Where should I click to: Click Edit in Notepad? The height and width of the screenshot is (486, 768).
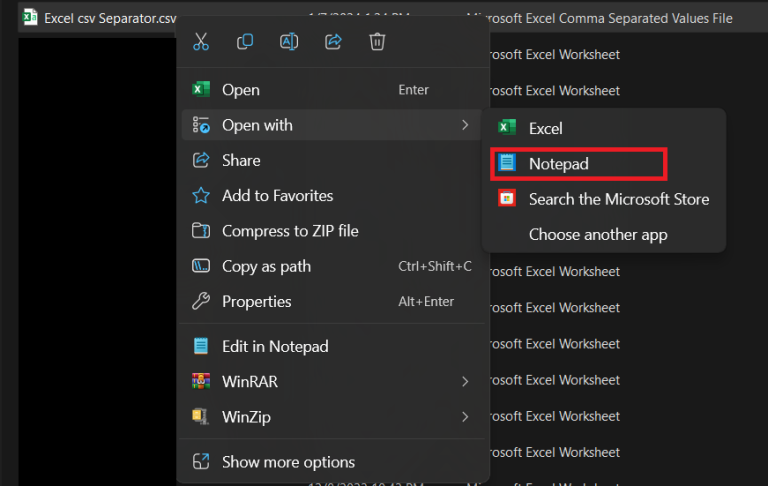[275, 346]
